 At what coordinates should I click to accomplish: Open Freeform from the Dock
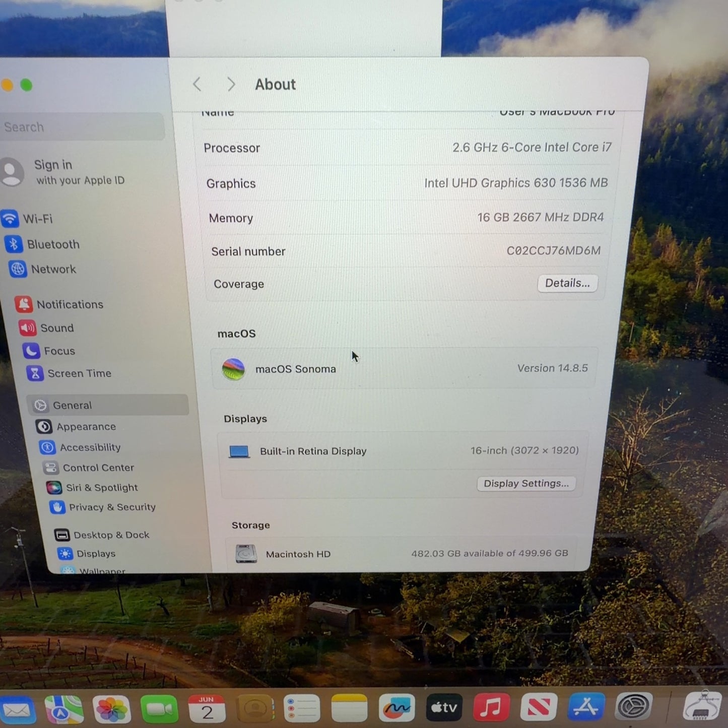click(x=396, y=708)
